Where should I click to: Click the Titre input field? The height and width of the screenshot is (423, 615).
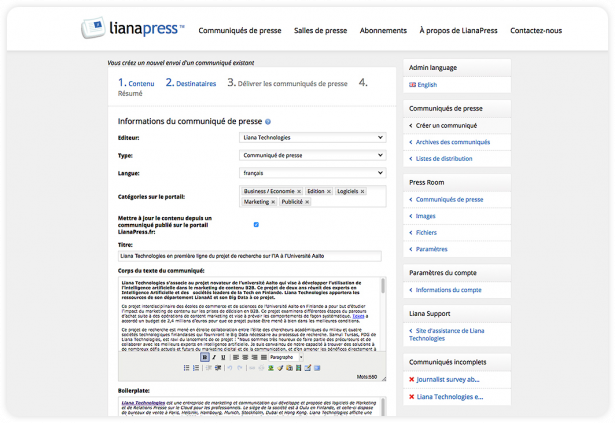[x=249, y=256]
